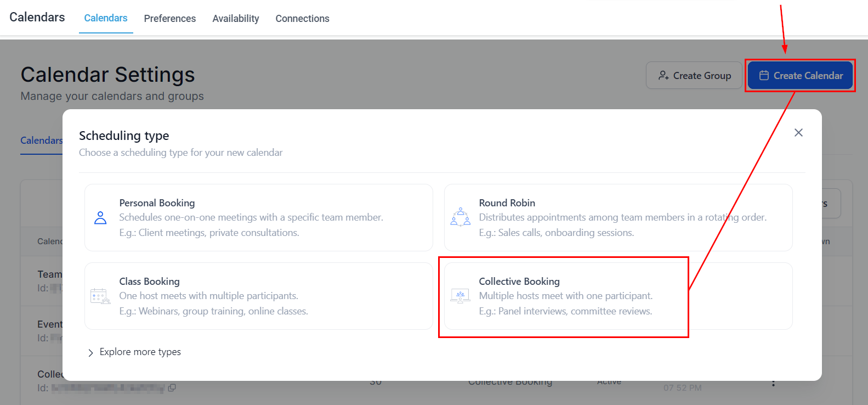Screen dimensions: 868x405
Task: Click the Calendars sub-tab under Calendar Settings
Action: coord(42,140)
